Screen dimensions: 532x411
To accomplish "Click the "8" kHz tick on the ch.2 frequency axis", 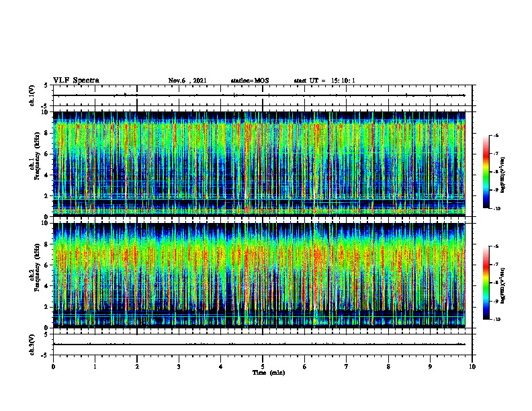I will [46, 244].
